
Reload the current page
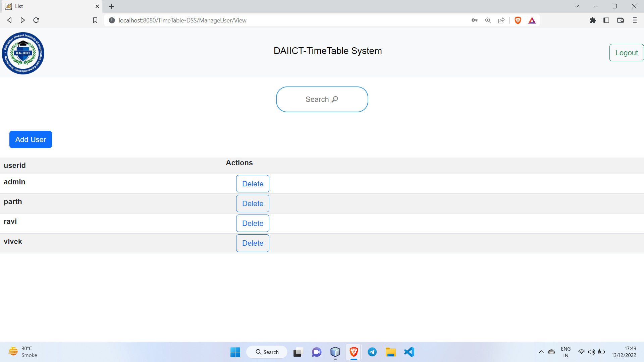coord(36,20)
